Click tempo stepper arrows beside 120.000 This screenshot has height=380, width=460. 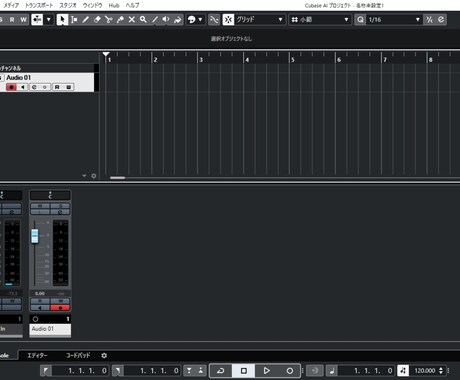coord(441,370)
